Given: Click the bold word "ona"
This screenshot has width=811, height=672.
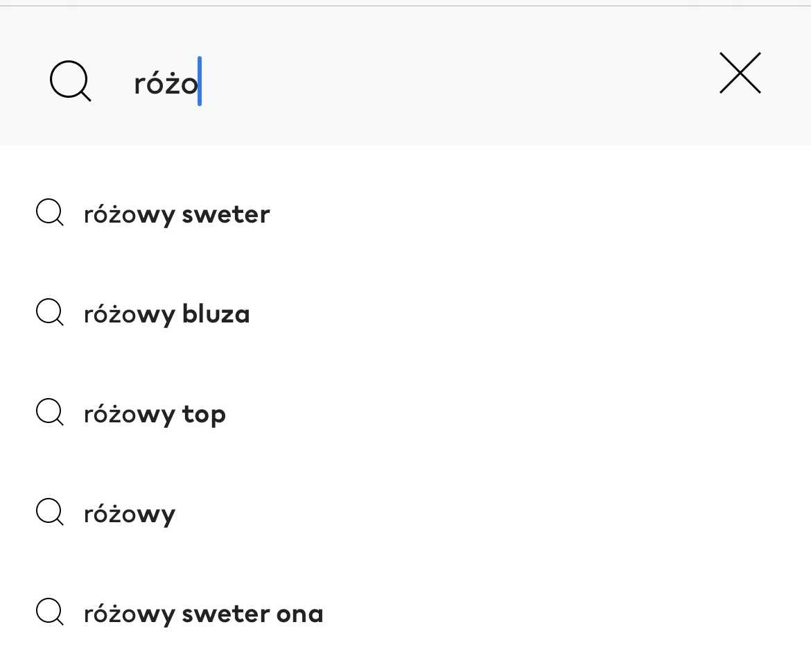Looking at the screenshot, I should pyautogui.click(x=300, y=614).
